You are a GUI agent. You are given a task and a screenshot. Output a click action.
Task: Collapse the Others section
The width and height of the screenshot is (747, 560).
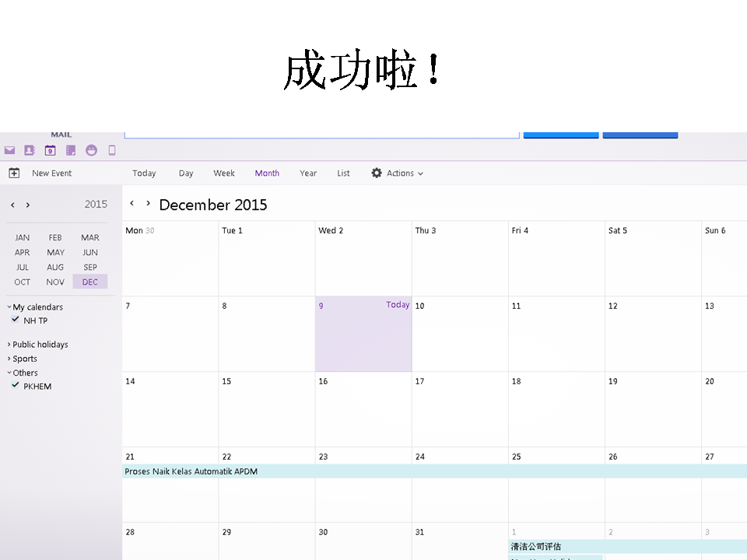point(9,373)
